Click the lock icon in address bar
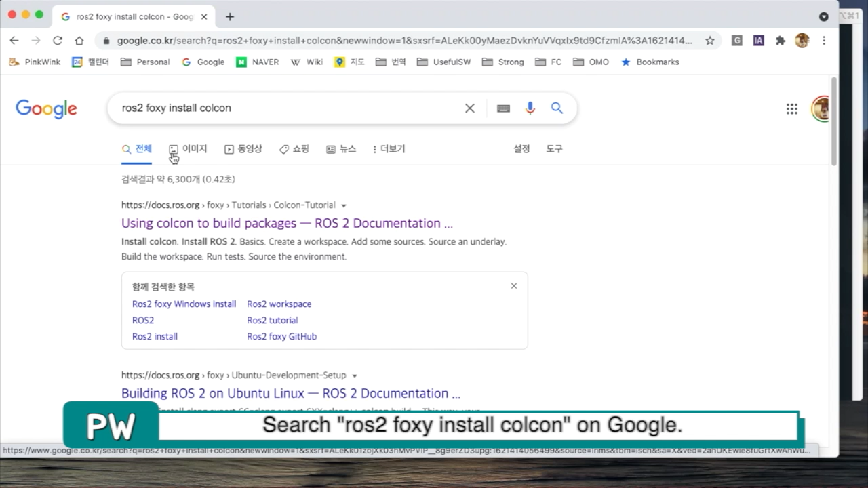The image size is (868, 488). 106,41
